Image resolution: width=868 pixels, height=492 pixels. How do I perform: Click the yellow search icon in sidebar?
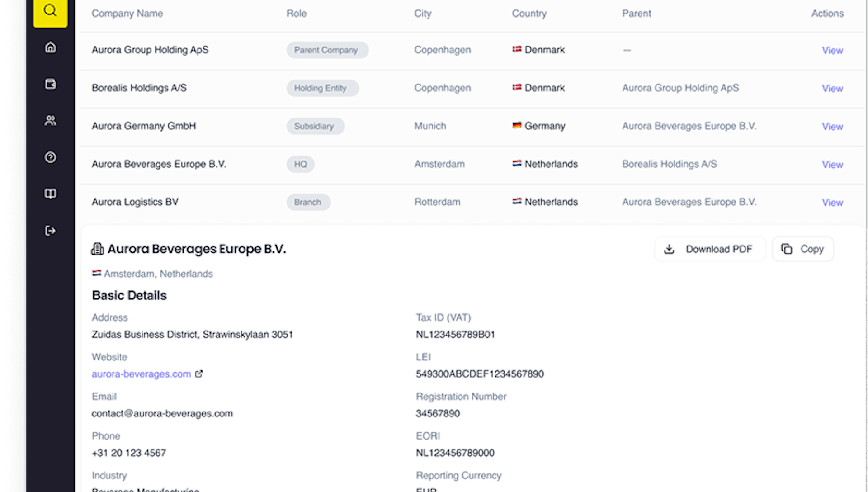pyautogui.click(x=50, y=11)
